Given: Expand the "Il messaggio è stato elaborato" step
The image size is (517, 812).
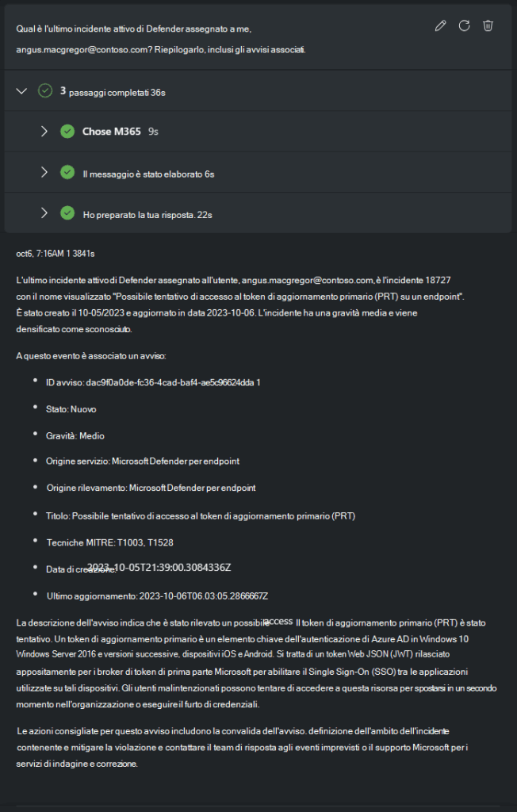Looking at the screenshot, I should pos(45,172).
